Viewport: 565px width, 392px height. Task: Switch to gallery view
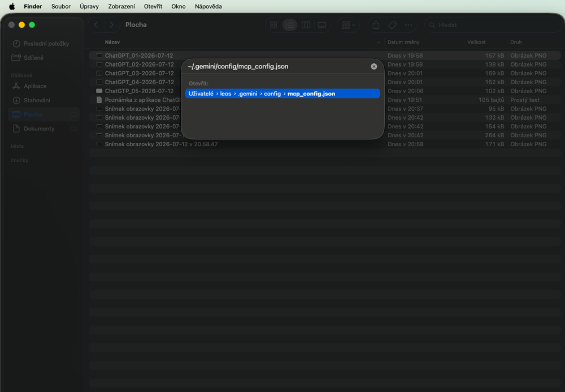point(322,25)
